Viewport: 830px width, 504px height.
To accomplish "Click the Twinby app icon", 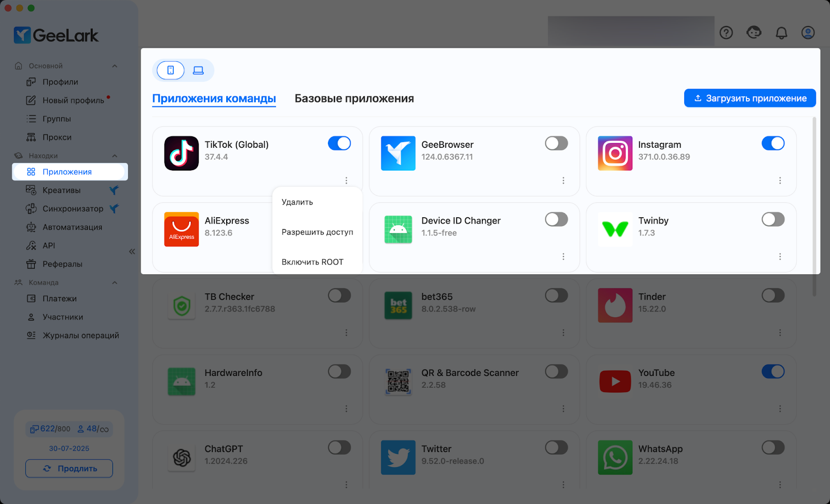I will tap(615, 229).
